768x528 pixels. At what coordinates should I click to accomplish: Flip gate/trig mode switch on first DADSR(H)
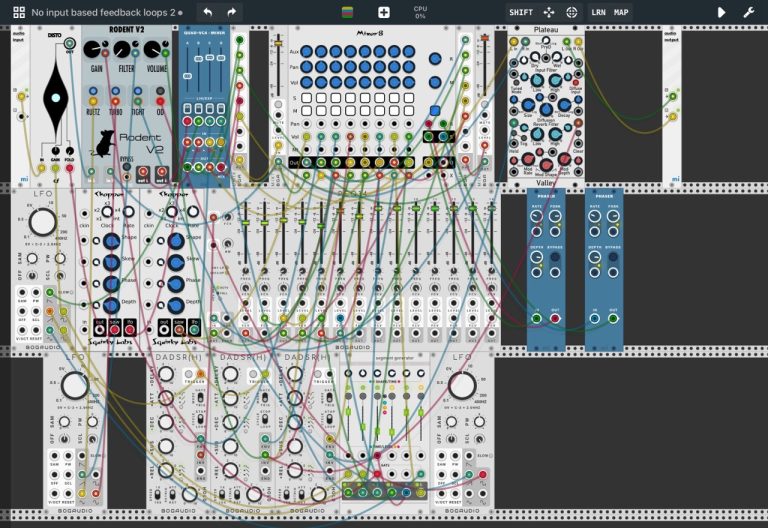click(x=200, y=398)
